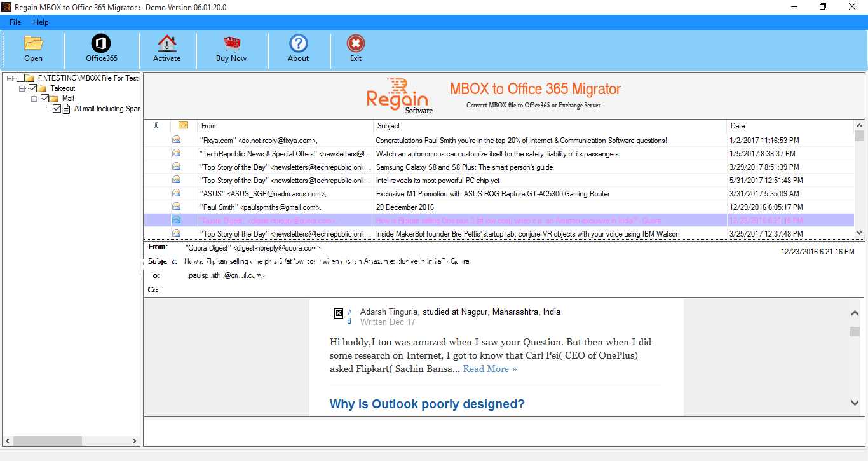Collapse the Mail tree node
Image resolution: width=868 pixels, height=461 pixels.
coord(34,99)
